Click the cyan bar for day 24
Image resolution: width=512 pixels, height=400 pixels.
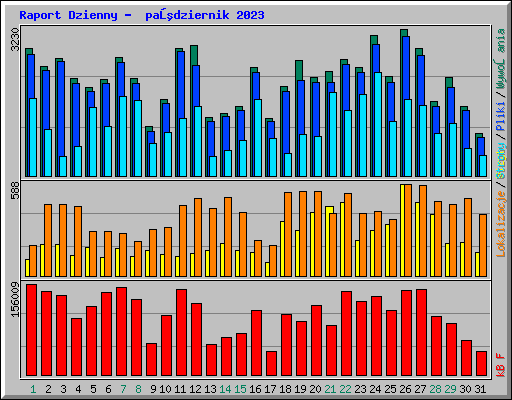378,124
